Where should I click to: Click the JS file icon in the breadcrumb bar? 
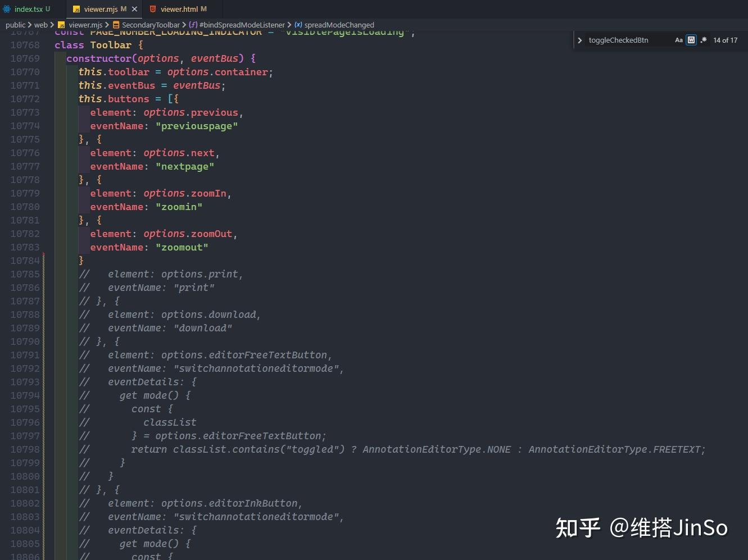click(x=61, y=25)
